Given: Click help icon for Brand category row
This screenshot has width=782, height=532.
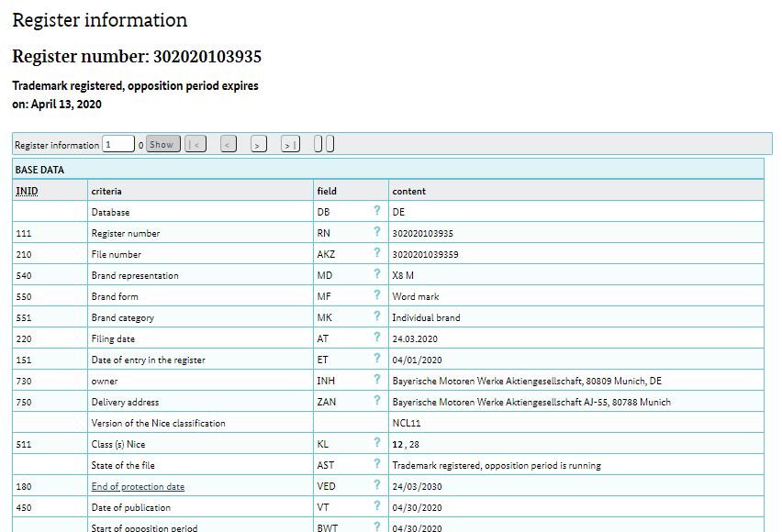Looking at the screenshot, I should [376, 316].
